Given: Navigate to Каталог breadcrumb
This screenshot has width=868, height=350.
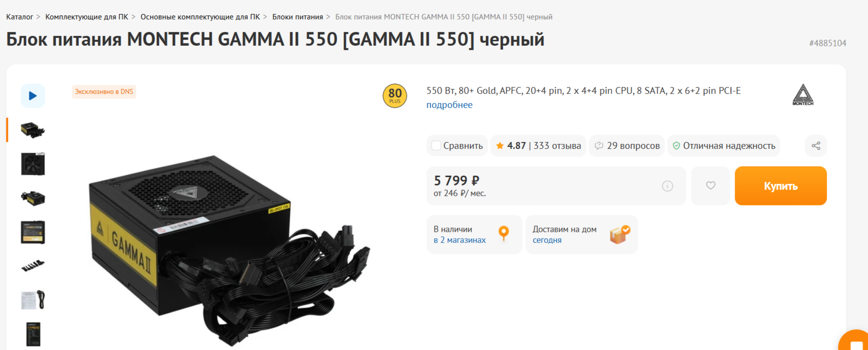Looking at the screenshot, I should point(19,17).
